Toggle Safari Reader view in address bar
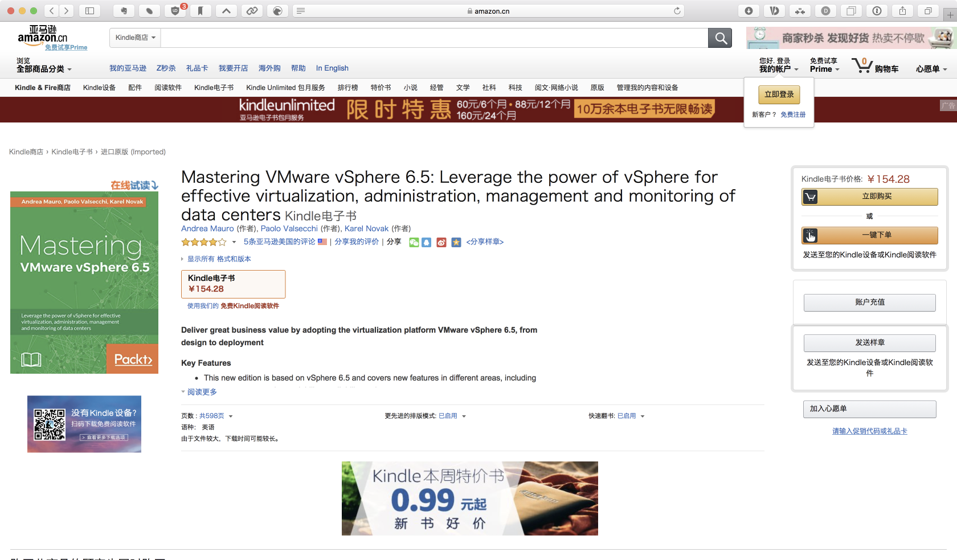 tap(301, 11)
